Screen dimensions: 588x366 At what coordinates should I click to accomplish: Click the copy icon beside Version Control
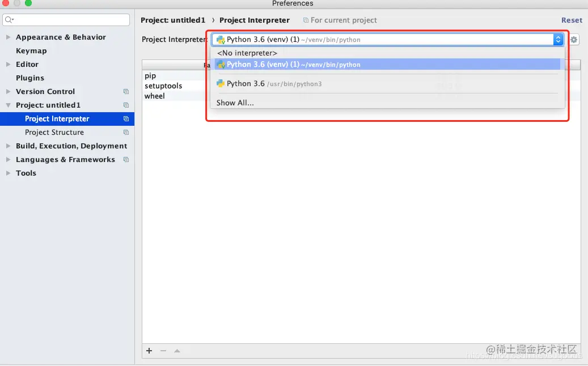(126, 91)
